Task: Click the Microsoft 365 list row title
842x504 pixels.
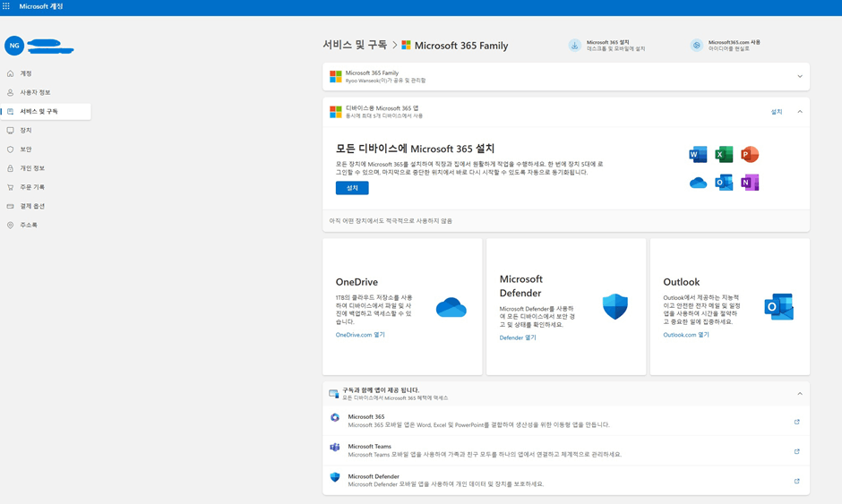Action: 366,417
